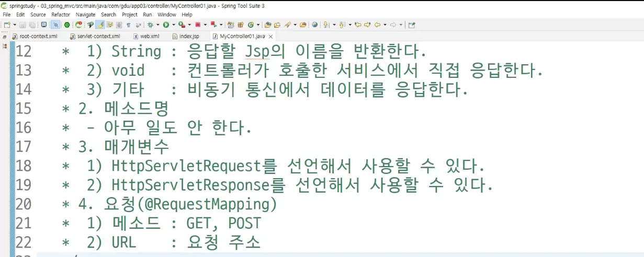Image resolution: width=644 pixels, height=257 pixels.
Task: Open the Project menu
Action: (130, 15)
